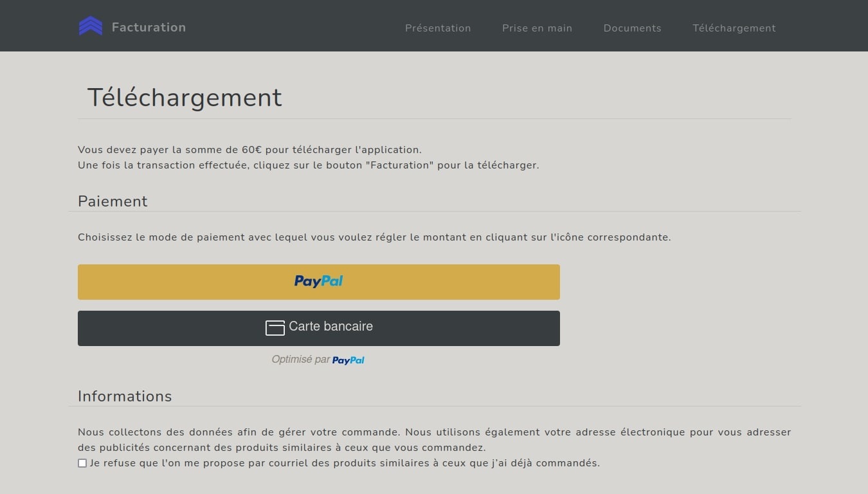The width and height of the screenshot is (868, 494).
Task: Click the large Téléchargement page heading
Action: coord(185,98)
